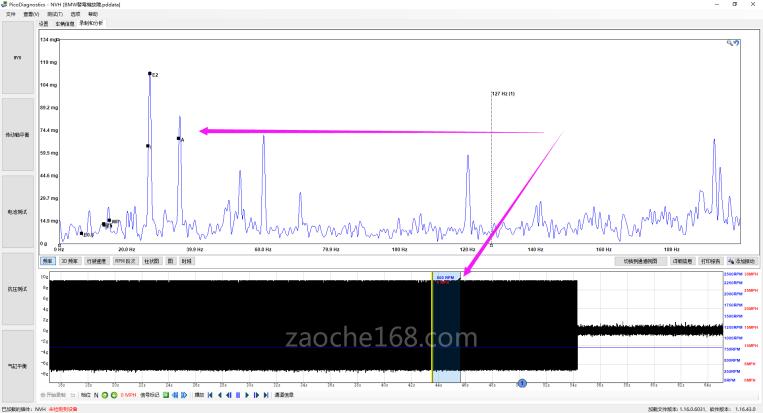This screenshot has width=763, height=413.
Task: Switch to the 3D 频率 view
Action: pyautogui.click(x=69, y=260)
